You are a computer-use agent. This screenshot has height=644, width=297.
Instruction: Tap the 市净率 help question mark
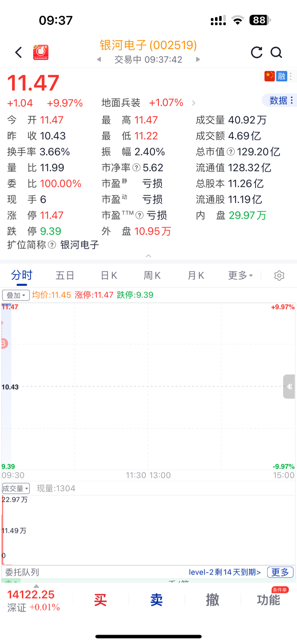click(136, 167)
